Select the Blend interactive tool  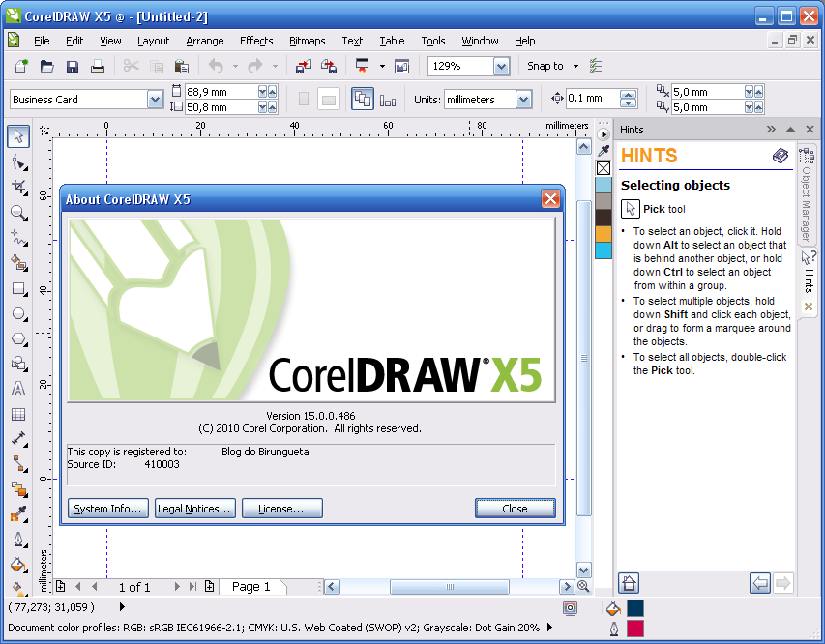19,489
